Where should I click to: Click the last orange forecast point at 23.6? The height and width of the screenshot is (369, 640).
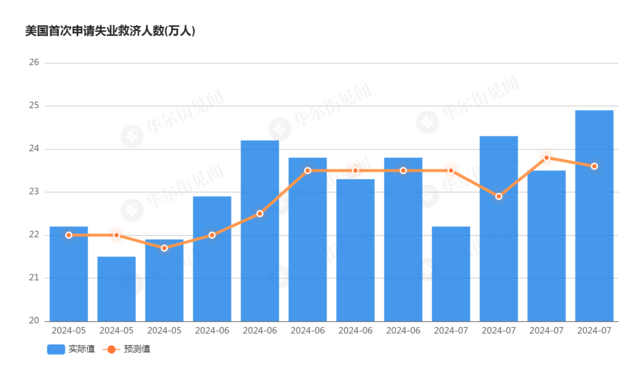(594, 166)
